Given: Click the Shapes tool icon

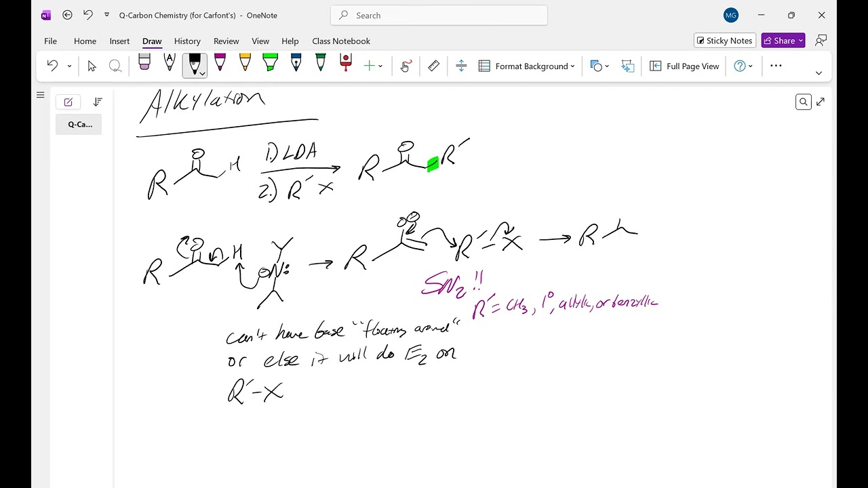Looking at the screenshot, I should point(596,66).
